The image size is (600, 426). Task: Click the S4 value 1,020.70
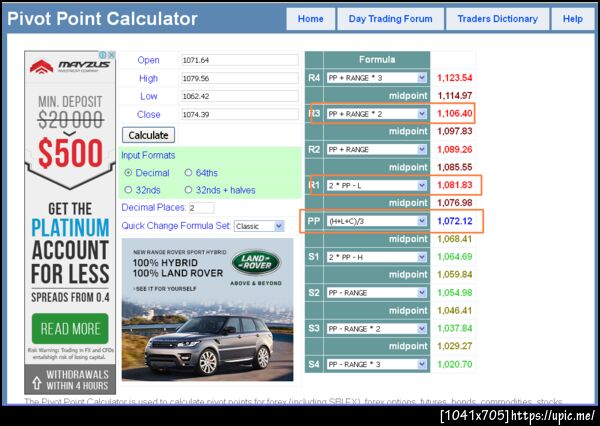point(455,364)
